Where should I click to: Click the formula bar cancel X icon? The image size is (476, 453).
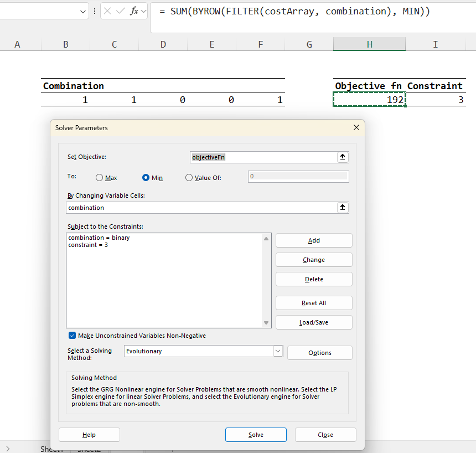point(107,11)
